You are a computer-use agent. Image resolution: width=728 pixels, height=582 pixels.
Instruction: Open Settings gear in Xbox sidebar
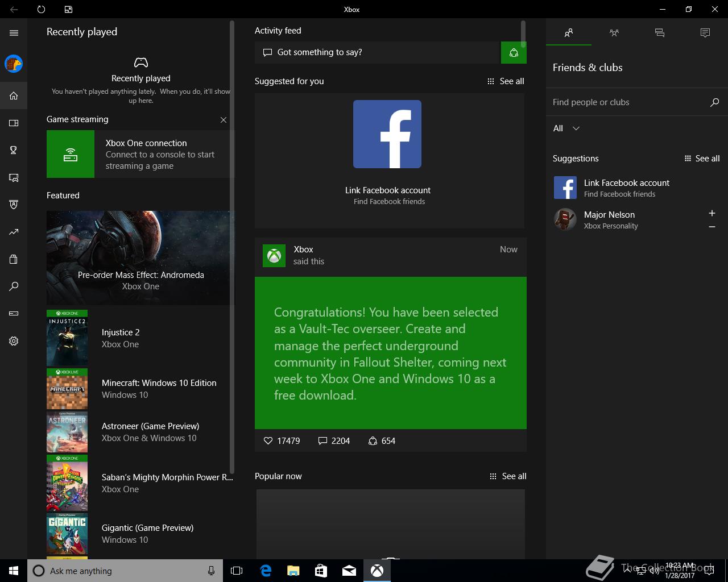click(14, 341)
